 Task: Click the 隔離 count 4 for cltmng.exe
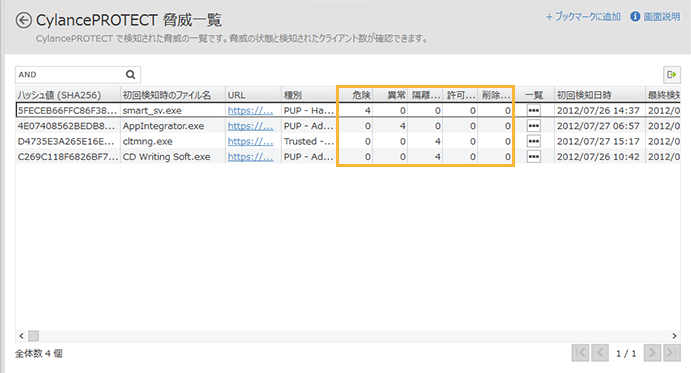pyautogui.click(x=425, y=142)
